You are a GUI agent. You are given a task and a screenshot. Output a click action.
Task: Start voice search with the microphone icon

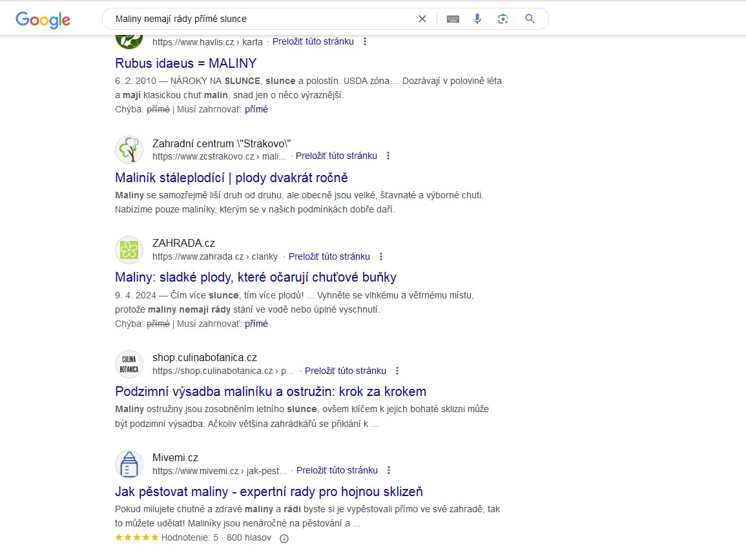click(x=477, y=19)
